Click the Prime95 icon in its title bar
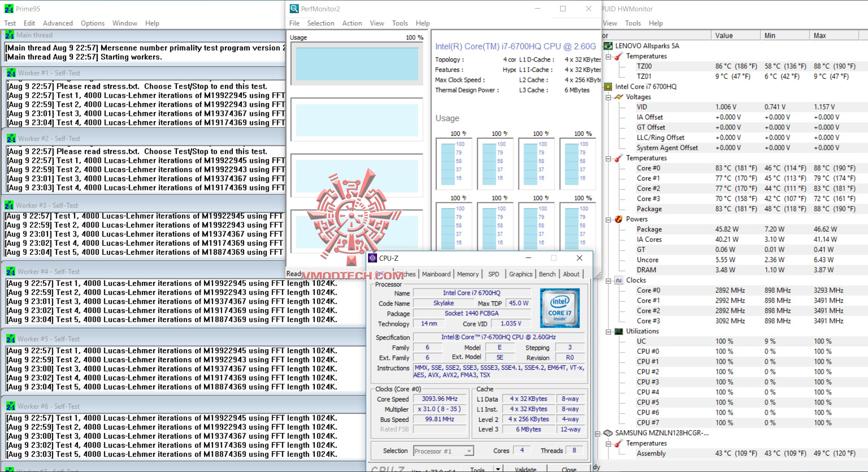The width and height of the screenshot is (868, 472). click(x=9, y=9)
